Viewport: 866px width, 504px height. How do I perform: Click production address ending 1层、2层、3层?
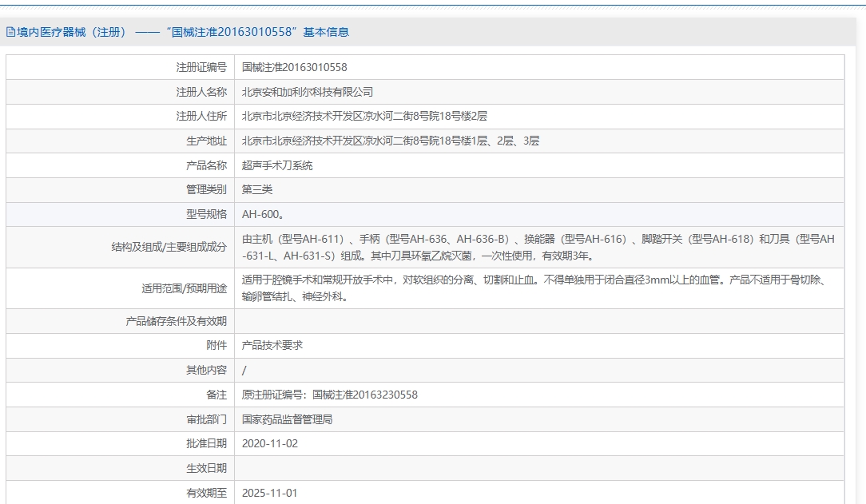[391, 141]
